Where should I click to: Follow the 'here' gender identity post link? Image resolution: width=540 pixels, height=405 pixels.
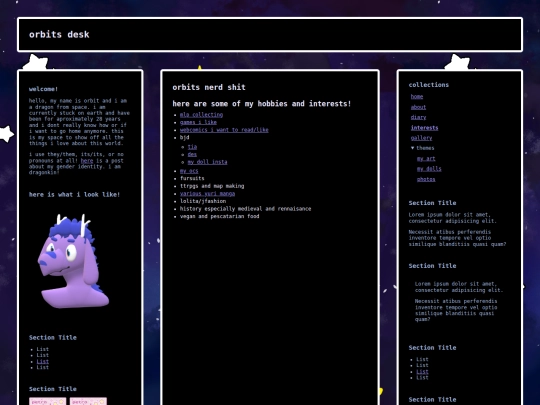87,160
